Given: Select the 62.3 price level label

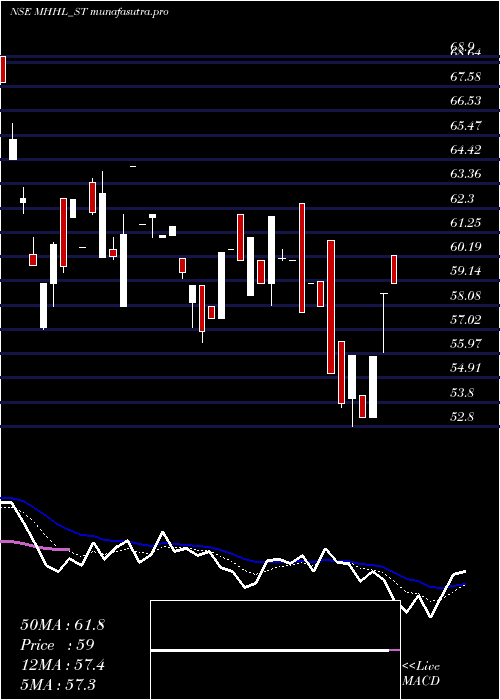Looking at the screenshot, I should pyautogui.click(x=462, y=198).
